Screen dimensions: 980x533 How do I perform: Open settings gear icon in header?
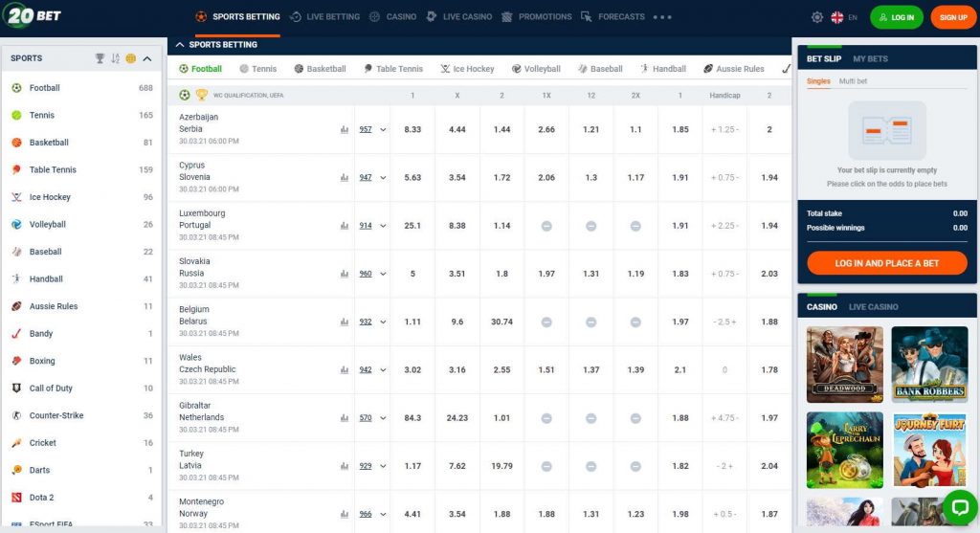pyautogui.click(x=817, y=17)
